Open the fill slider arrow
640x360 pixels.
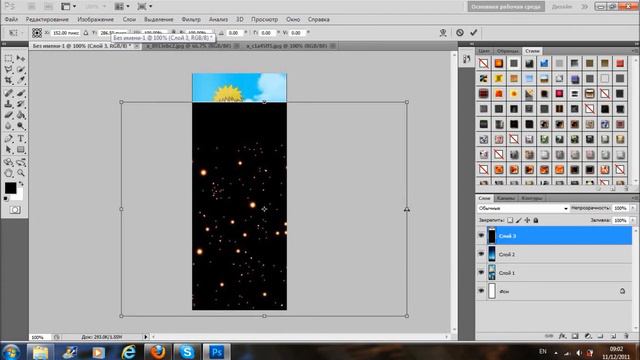[633, 220]
